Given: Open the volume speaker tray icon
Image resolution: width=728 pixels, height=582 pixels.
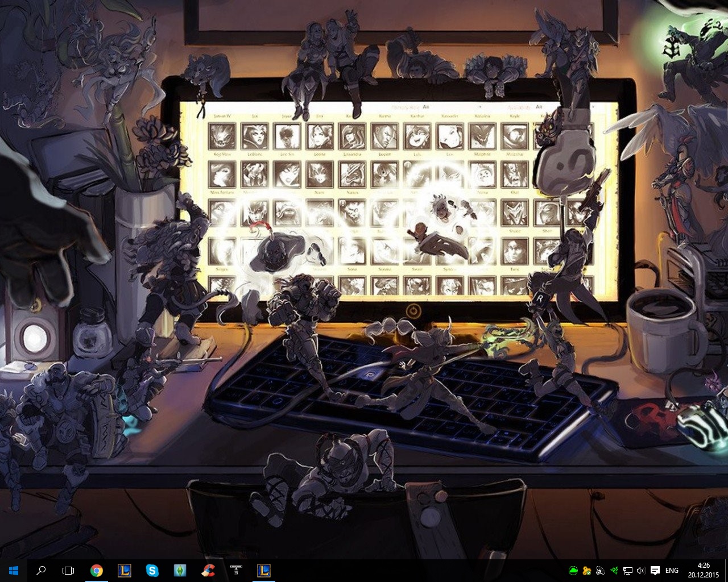Looking at the screenshot, I should click(x=642, y=571).
